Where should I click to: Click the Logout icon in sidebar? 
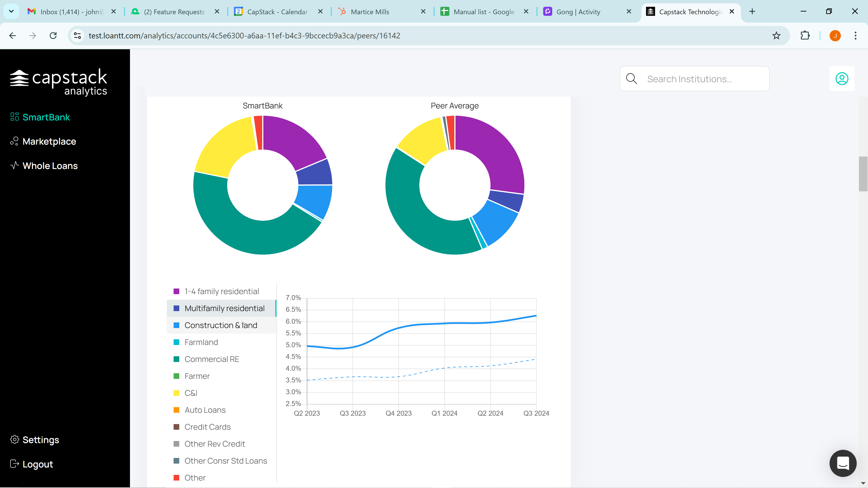pyautogui.click(x=14, y=464)
